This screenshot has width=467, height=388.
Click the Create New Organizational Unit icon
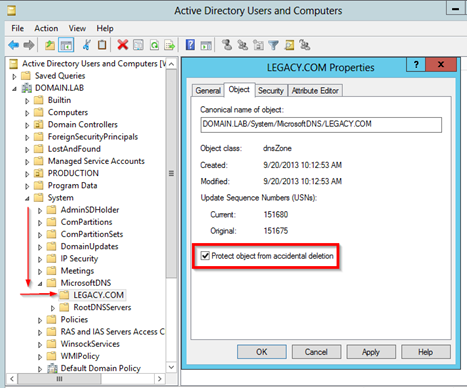258,45
